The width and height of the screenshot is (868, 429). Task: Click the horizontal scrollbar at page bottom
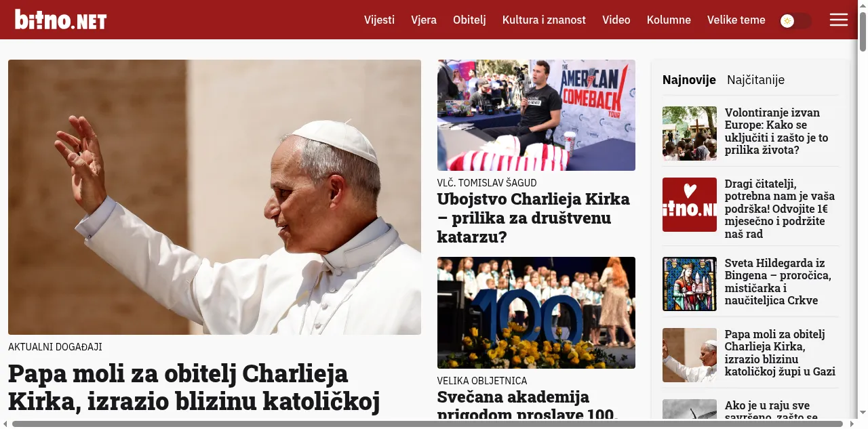427,424
